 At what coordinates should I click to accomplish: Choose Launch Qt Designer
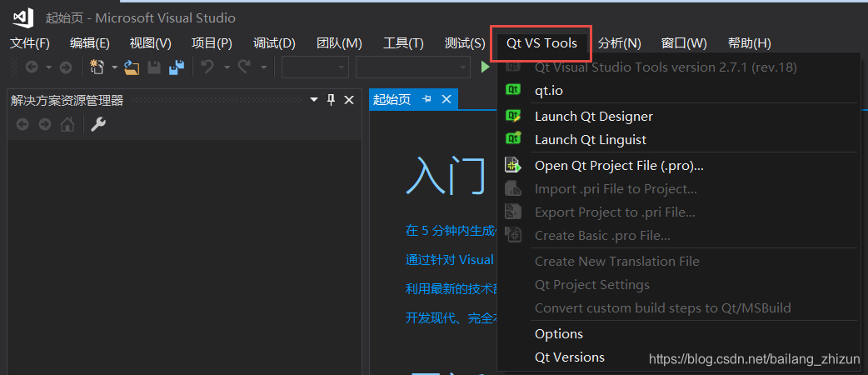679,117
